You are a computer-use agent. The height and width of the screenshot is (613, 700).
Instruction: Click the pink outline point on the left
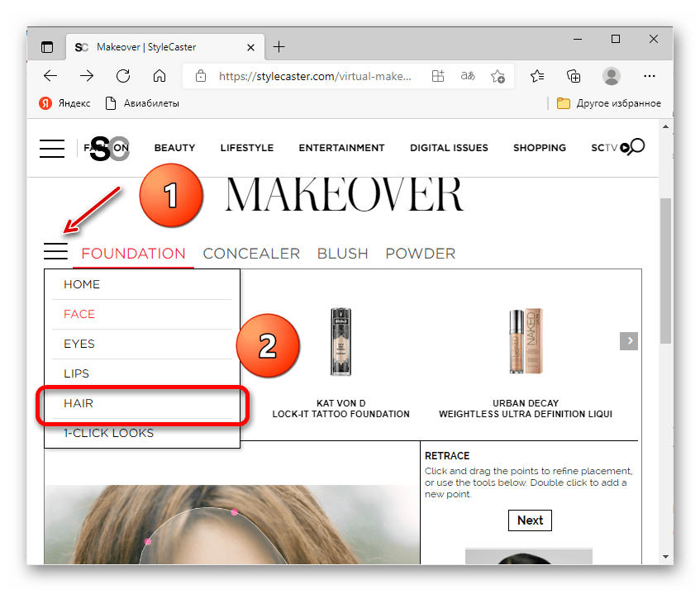coord(148,542)
